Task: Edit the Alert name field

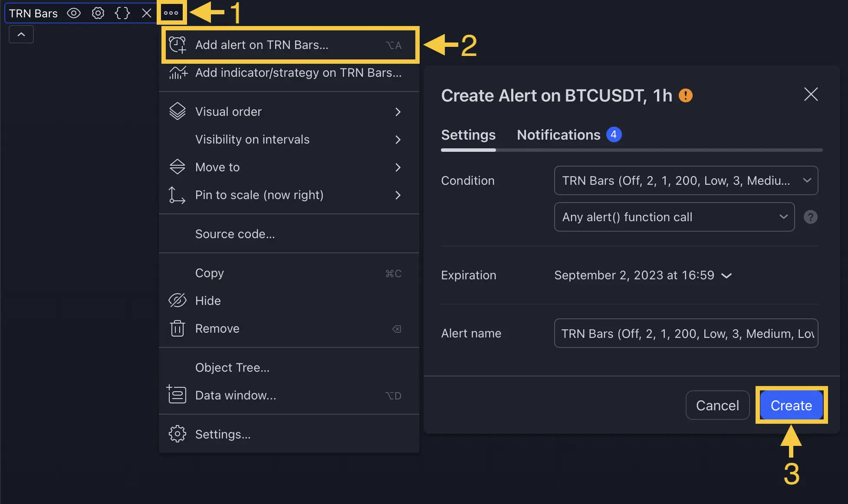Action: [x=686, y=333]
